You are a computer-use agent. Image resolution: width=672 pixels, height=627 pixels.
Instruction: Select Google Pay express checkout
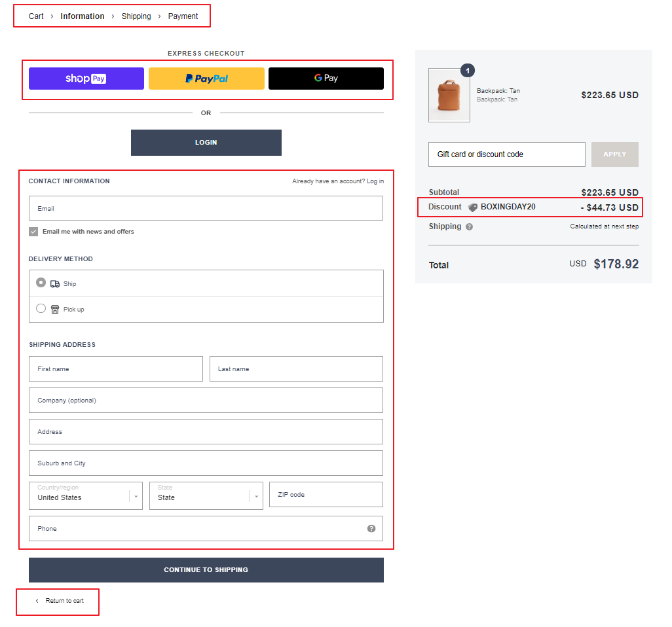coord(326,79)
